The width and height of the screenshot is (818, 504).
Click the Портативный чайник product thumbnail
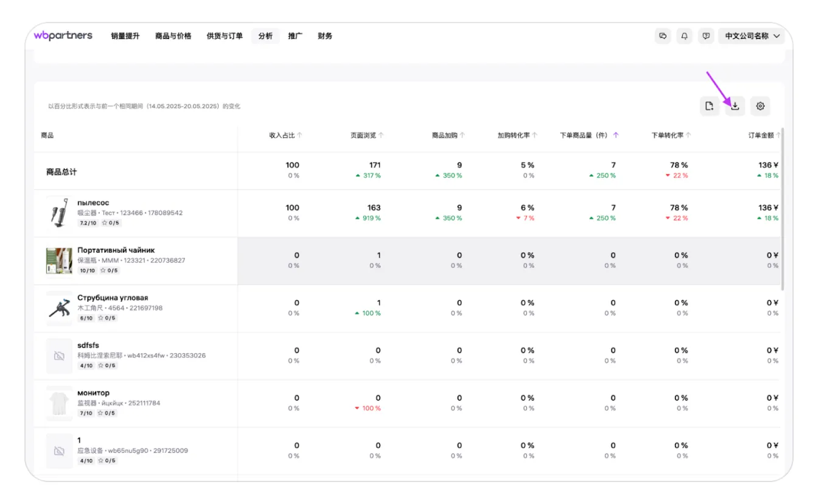click(x=59, y=261)
